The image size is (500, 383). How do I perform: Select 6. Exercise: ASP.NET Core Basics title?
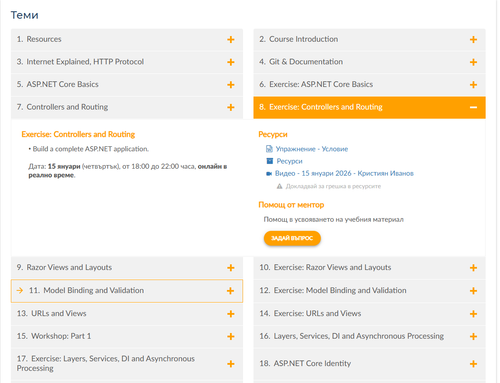[316, 84]
